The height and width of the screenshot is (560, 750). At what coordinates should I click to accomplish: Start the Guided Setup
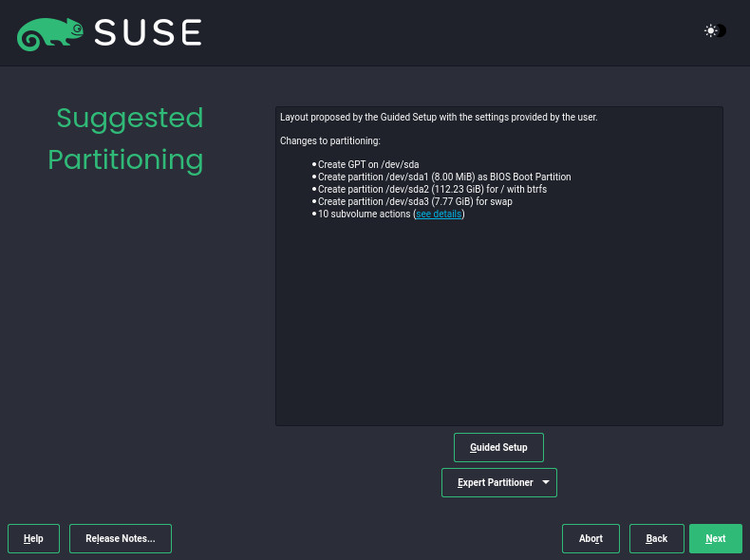tap(498, 447)
